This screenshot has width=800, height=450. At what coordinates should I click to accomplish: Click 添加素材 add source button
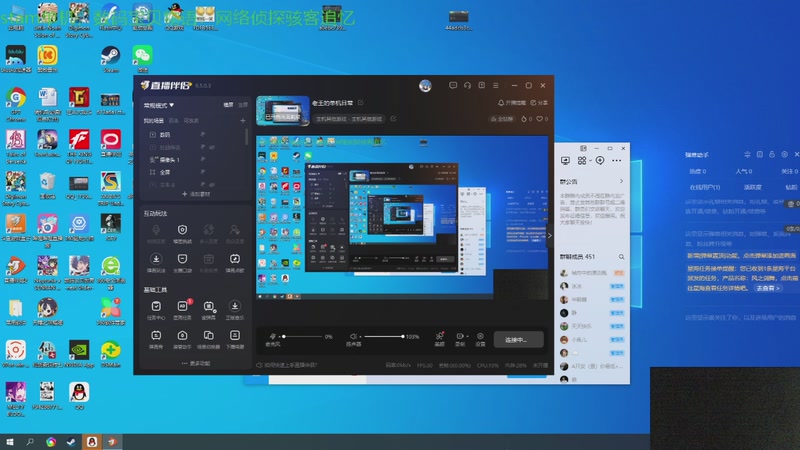coord(196,194)
